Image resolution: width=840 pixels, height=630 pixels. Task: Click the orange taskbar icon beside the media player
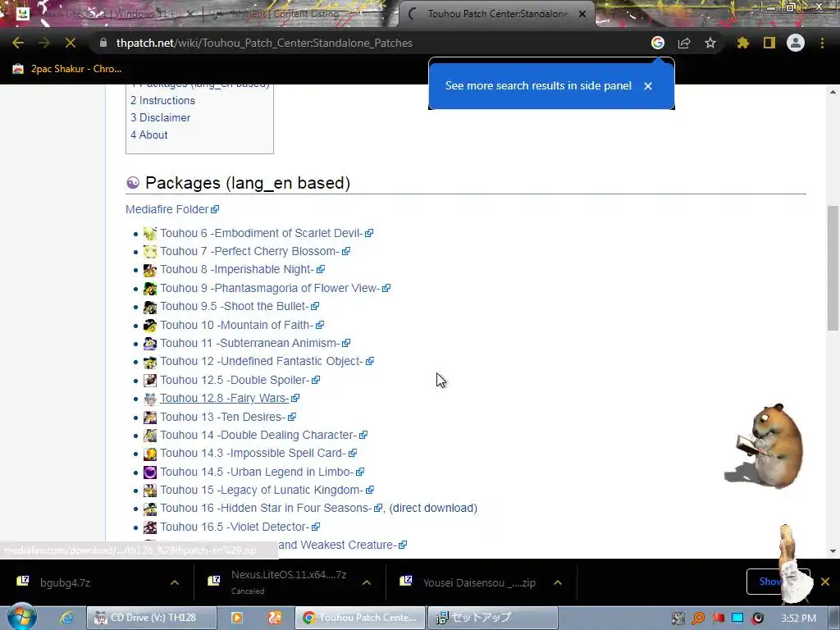[x=275, y=618]
